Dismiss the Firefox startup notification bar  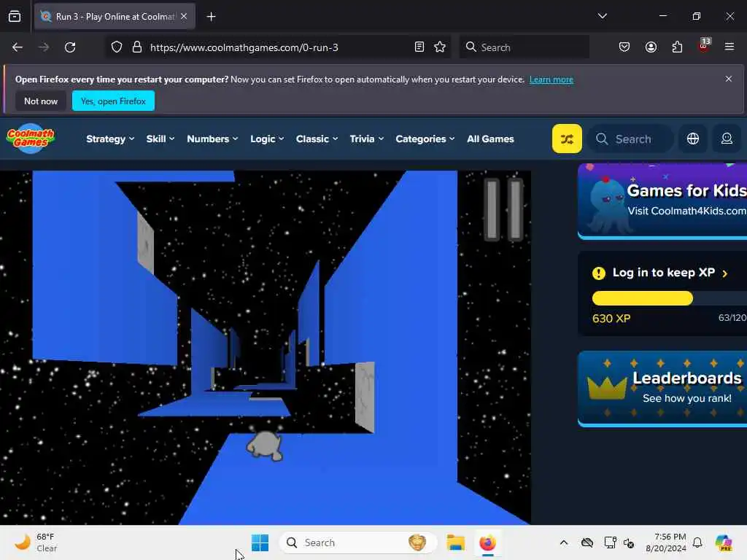pyautogui.click(x=728, y=79)
